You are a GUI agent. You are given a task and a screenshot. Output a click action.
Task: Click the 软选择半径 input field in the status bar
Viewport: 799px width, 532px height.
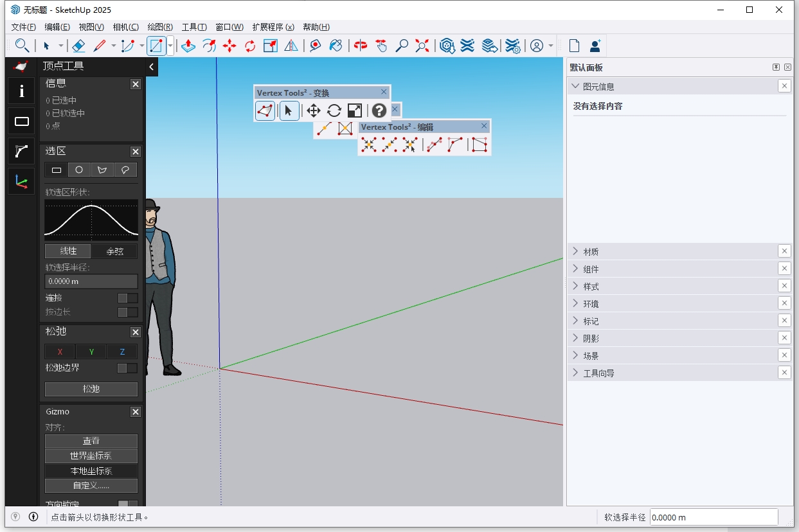tap(714, 517)
